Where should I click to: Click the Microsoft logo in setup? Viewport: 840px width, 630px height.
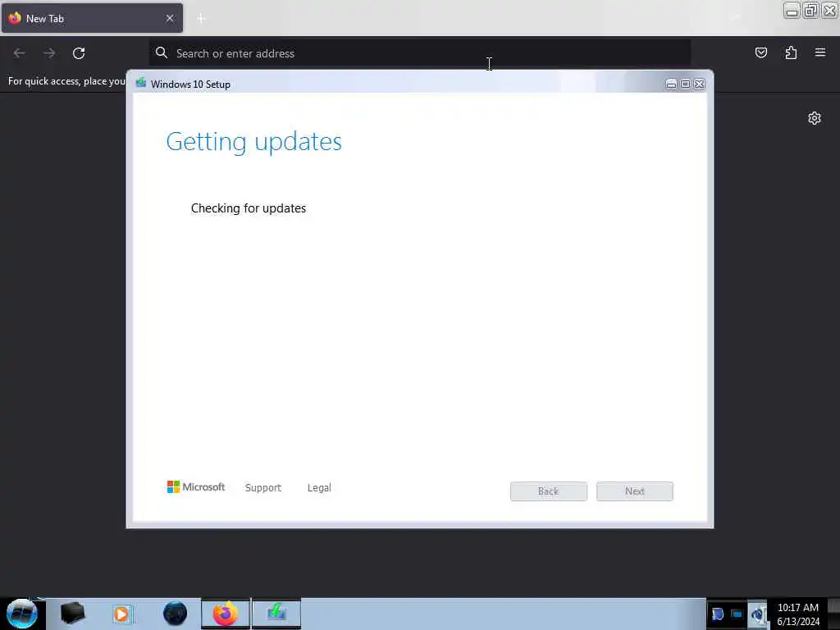196,487
